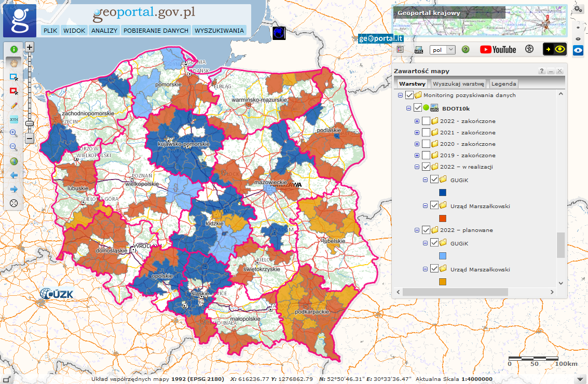The image size is (588, 384).
Task: Open the ANALIZY menu
Action: tap(104, 31)
